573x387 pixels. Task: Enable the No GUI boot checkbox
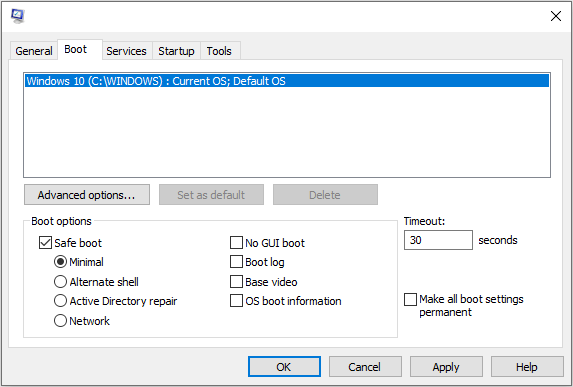point(236,243)
